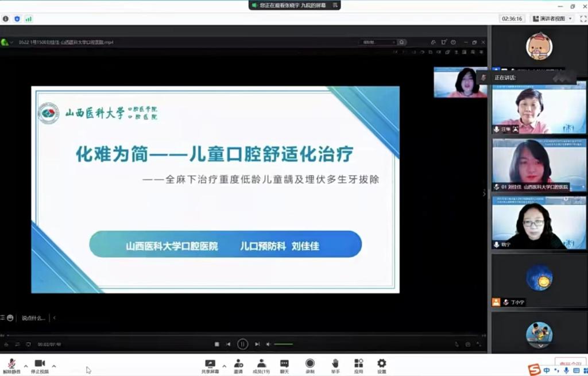Click the player playback time display

pyautogui.click(x=49, y=344)
